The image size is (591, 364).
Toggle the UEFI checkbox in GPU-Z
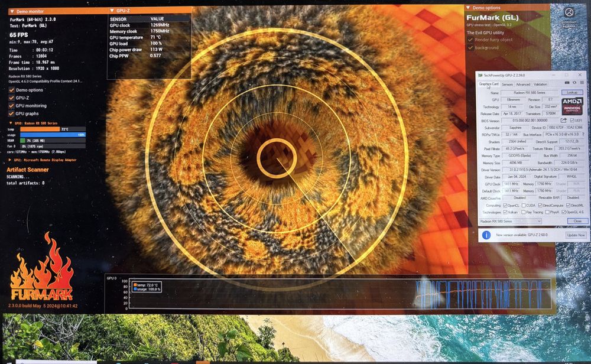click(572, 121)
